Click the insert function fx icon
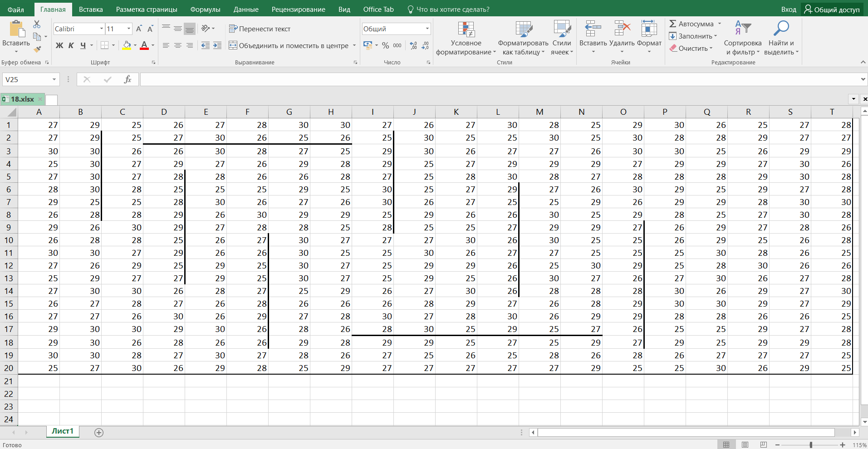868x449 pixels. tap(128, 79)
